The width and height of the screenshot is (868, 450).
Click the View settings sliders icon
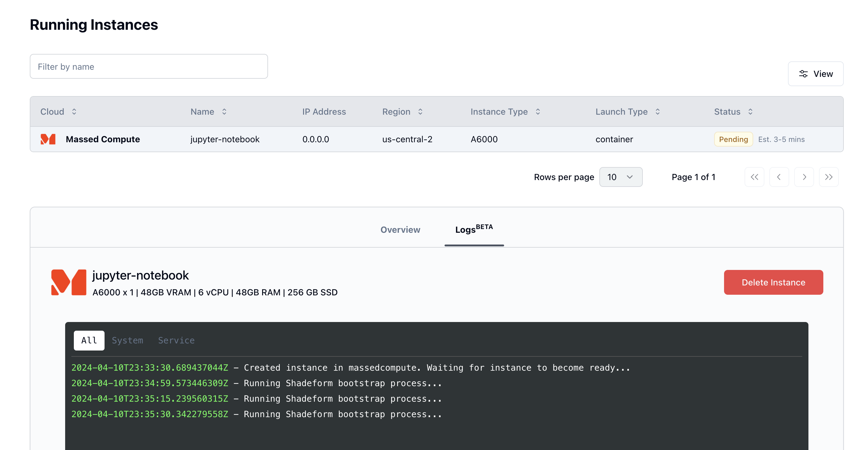(803, 74)
